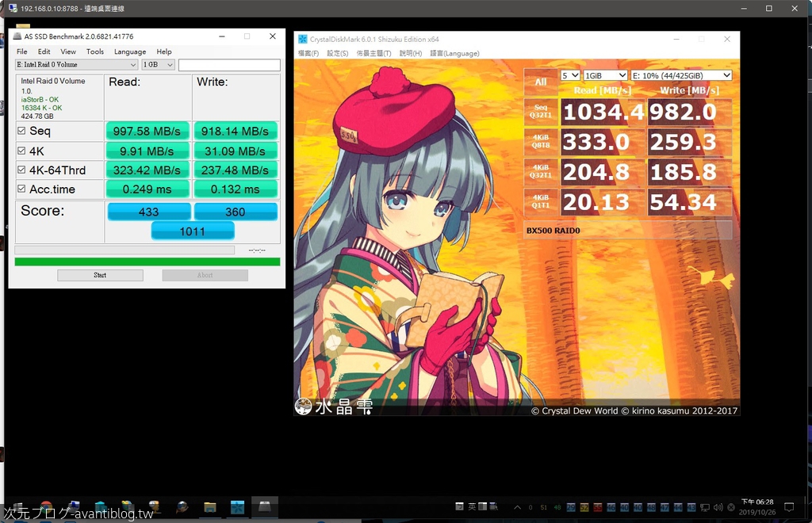Run the 4KiB Q1T1 test
The image size is (812, 523).
click(541, 202)
